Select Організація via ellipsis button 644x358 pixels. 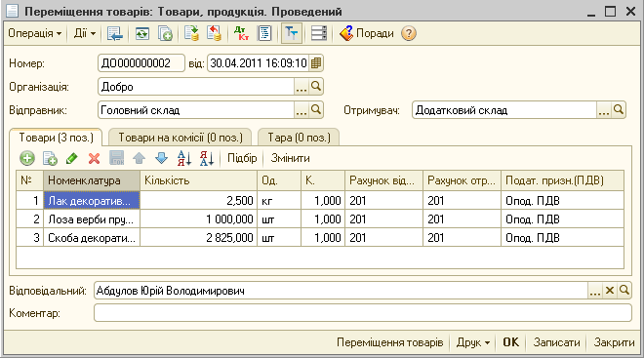click(302, 87)
